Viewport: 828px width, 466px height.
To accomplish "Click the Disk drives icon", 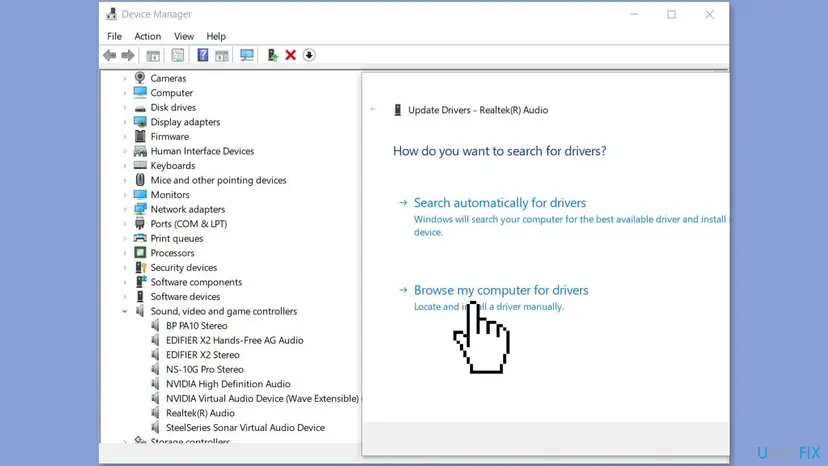I will coord(140,108).
